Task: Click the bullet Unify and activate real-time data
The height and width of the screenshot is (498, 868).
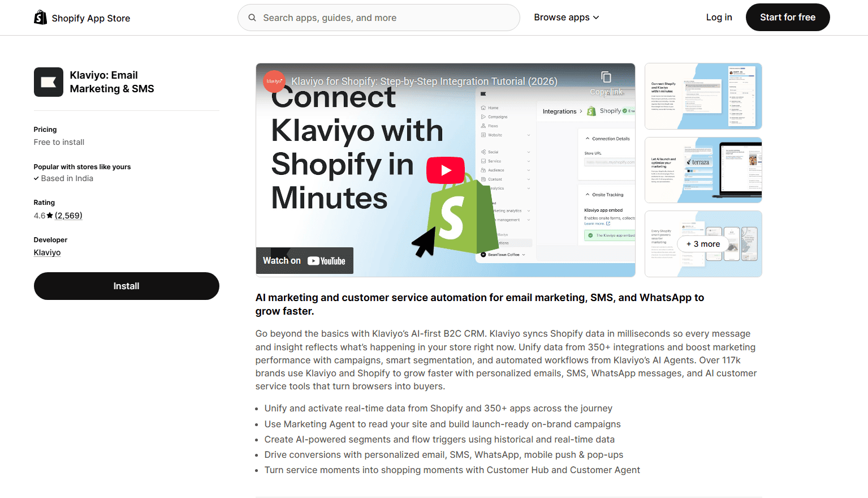Action: [x=438, y=409]
